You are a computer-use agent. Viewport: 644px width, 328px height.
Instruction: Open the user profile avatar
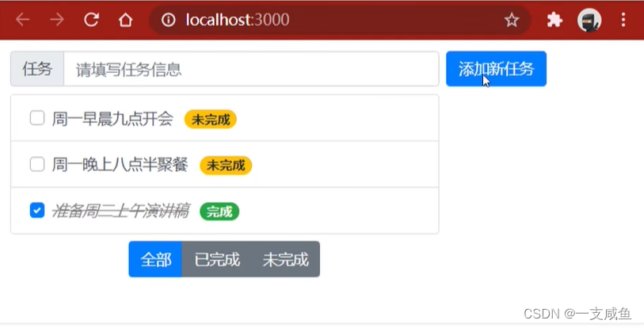pos(589,20)
